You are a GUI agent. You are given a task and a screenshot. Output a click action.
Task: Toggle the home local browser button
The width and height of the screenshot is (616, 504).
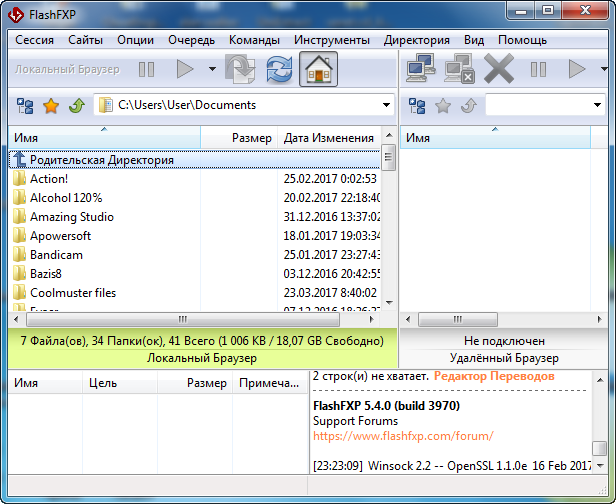[x=318, y=69]
